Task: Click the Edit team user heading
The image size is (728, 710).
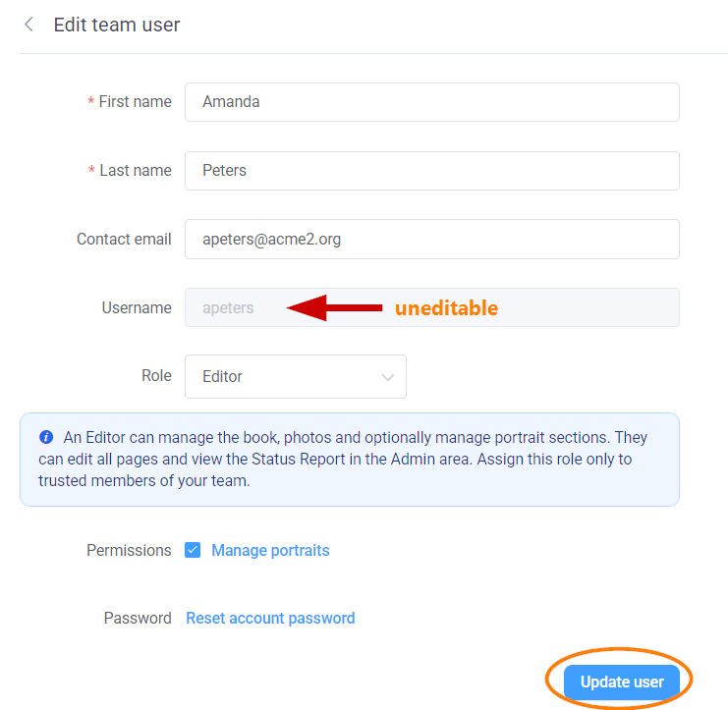Action: tap(117, 25)
